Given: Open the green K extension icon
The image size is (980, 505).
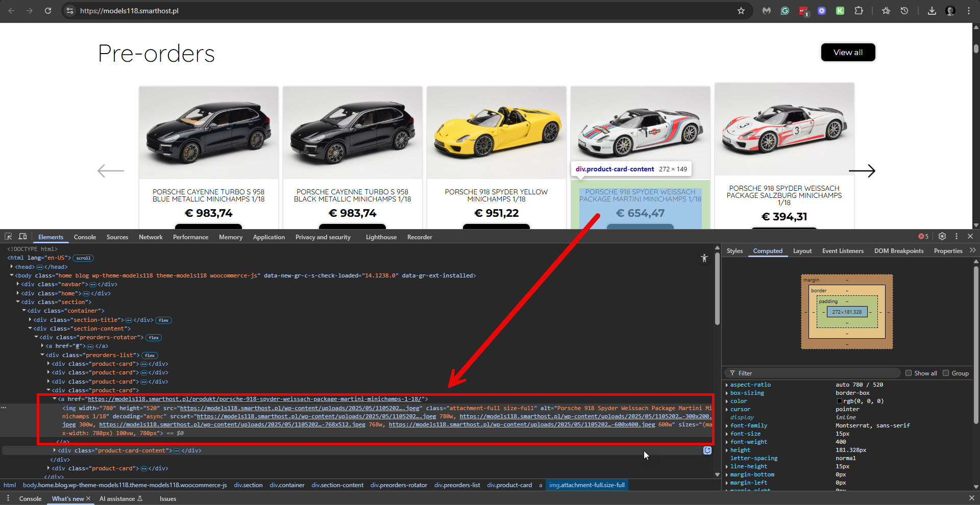Looking at the screenshot, I should (x=840, y=11).
